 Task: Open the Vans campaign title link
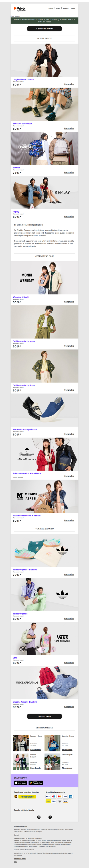click(15, 658)
